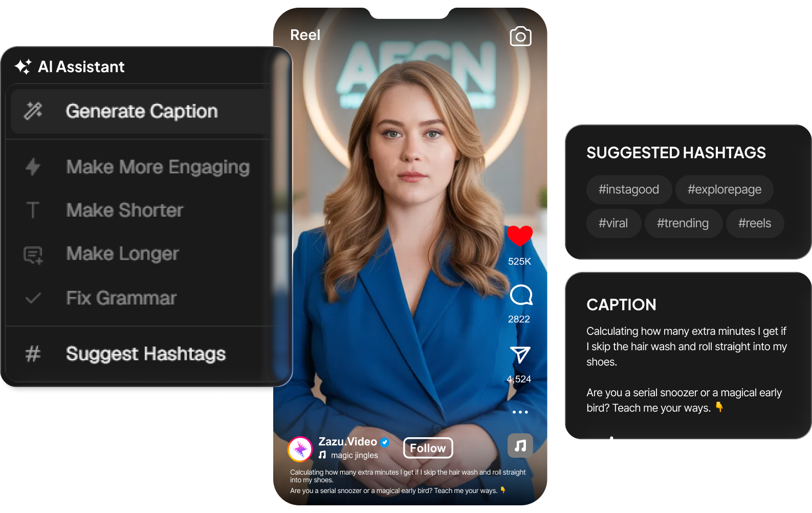This screenshot has height=513, width=812.
Task: Select the #viral hashtag chip
Action: coord(613,223)
